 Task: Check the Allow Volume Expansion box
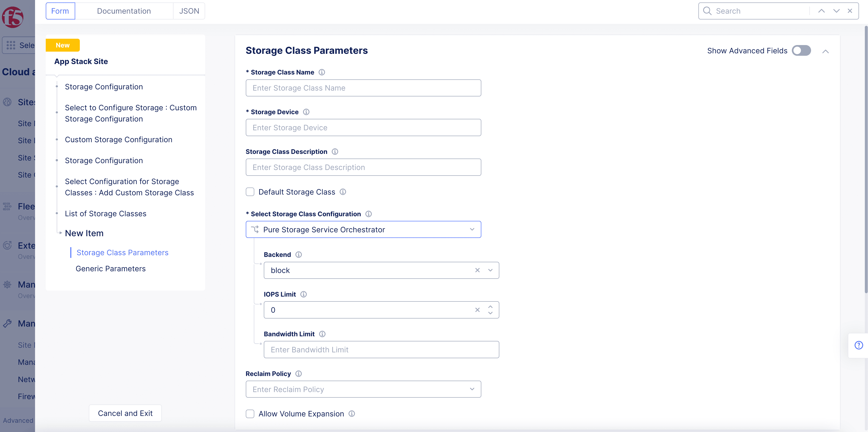click(x=250, y=414)
